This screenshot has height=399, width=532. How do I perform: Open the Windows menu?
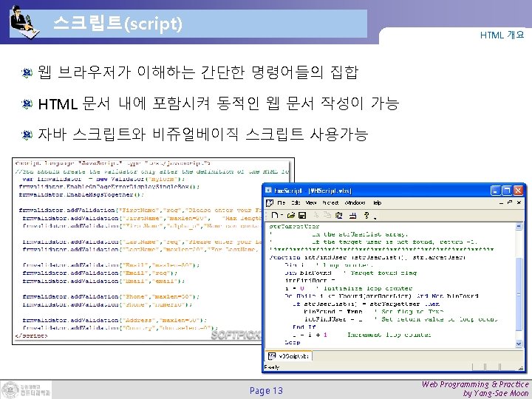tap(355, 203)
